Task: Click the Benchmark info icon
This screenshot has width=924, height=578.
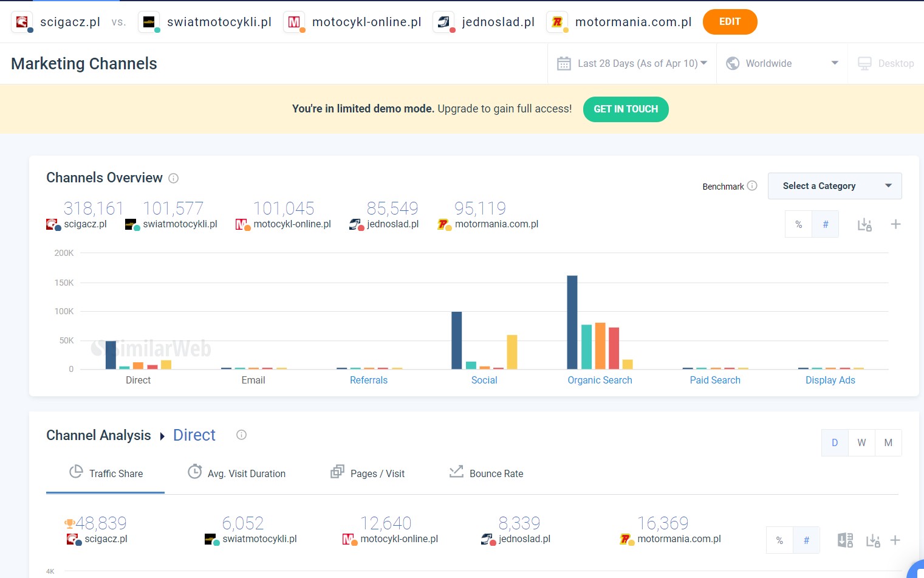Action: pos(752,186)
